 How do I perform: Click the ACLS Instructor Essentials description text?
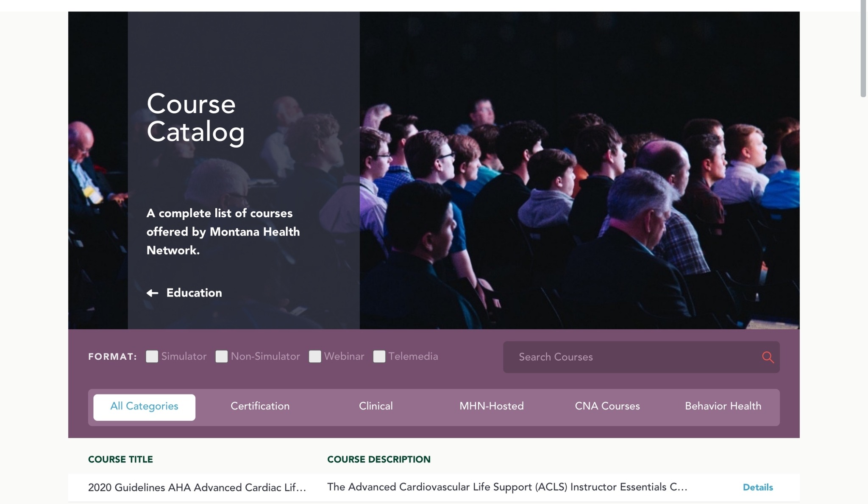click(507, 487)
